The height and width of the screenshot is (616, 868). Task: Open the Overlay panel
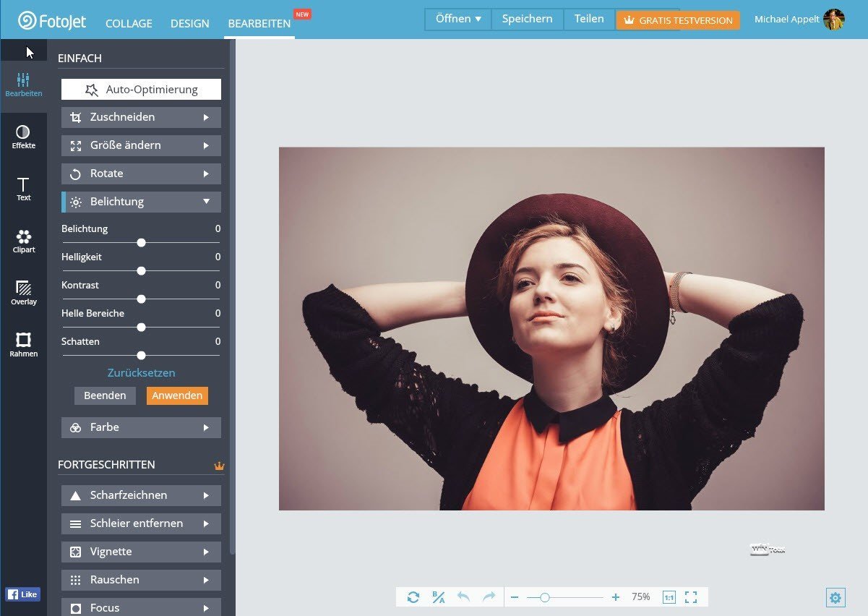[x=23, y=293]
